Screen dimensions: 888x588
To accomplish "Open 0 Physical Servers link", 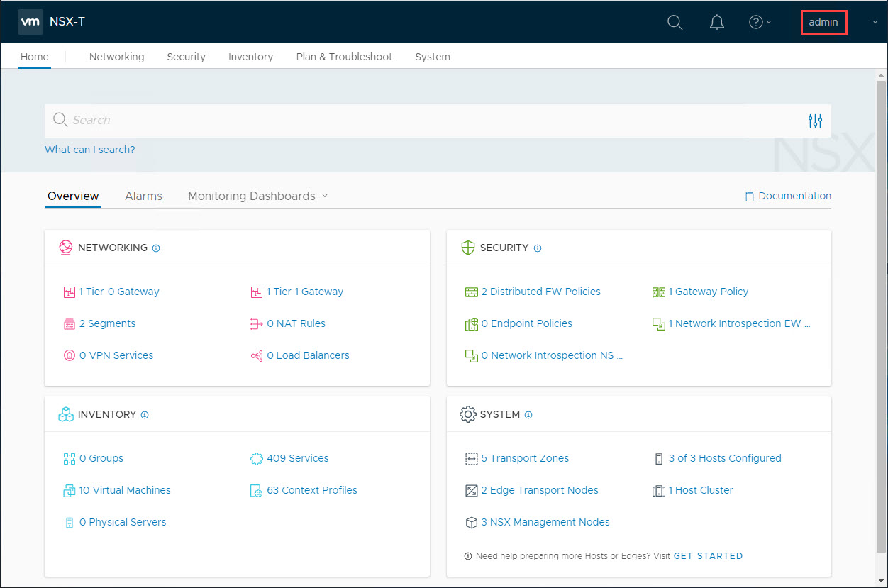I will coord(123,522).
